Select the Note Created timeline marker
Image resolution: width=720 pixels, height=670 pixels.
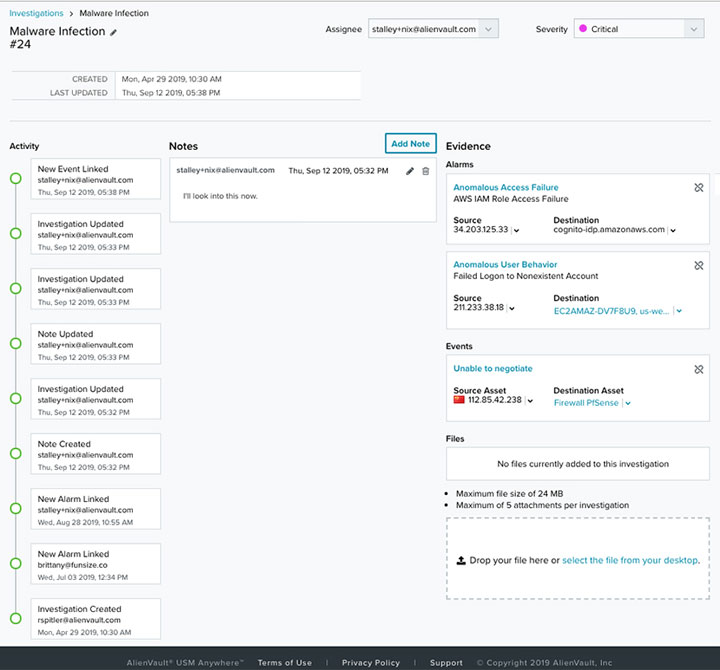point(16,453)
